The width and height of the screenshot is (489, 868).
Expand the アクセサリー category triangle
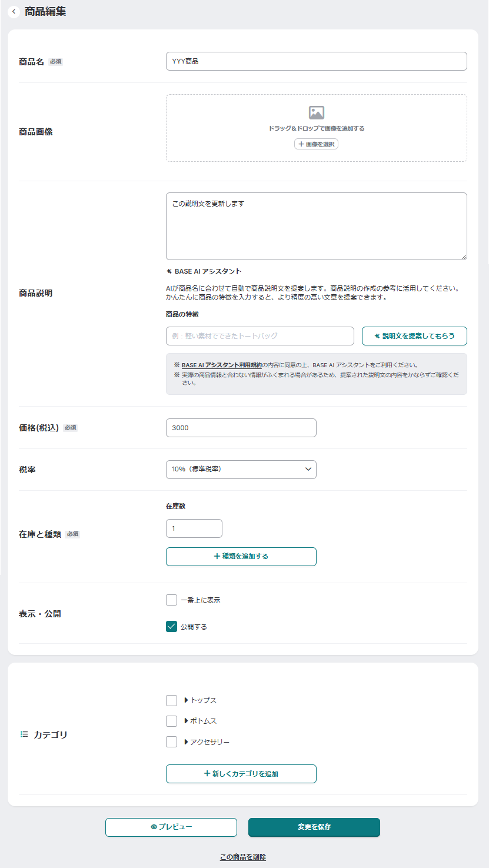click(186, 742)
